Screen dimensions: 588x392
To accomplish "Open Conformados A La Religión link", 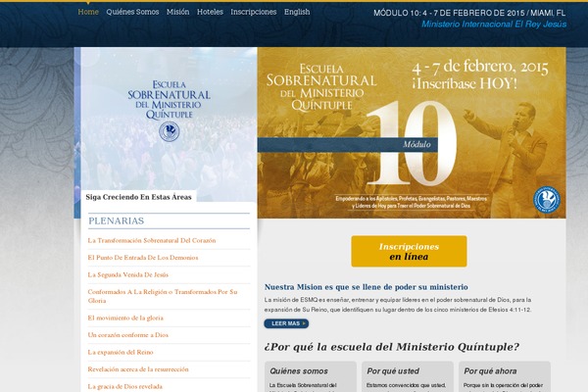I will 163,296.
